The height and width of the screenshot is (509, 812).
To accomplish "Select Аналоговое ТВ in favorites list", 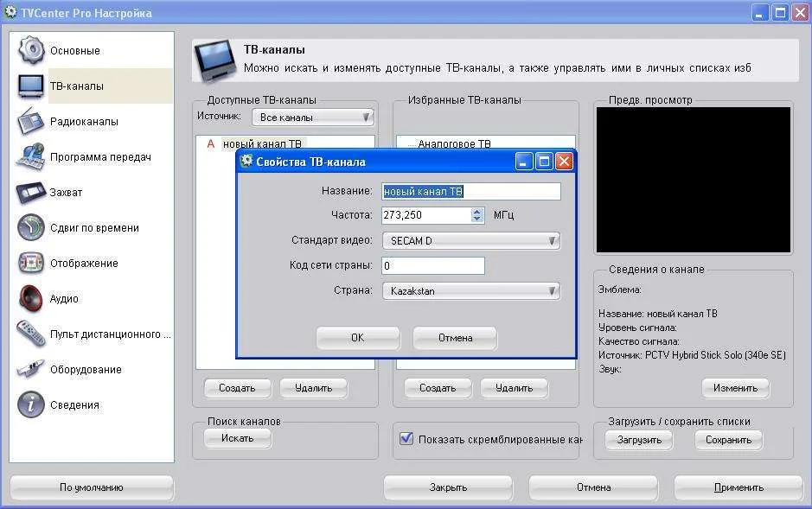I will click(454, 143).
